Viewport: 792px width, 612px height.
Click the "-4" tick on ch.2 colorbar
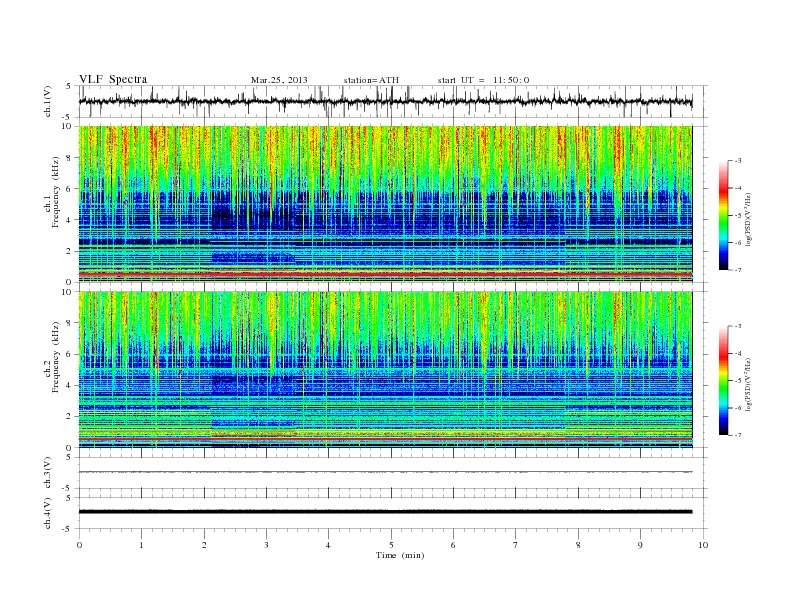tap(737, 353)
